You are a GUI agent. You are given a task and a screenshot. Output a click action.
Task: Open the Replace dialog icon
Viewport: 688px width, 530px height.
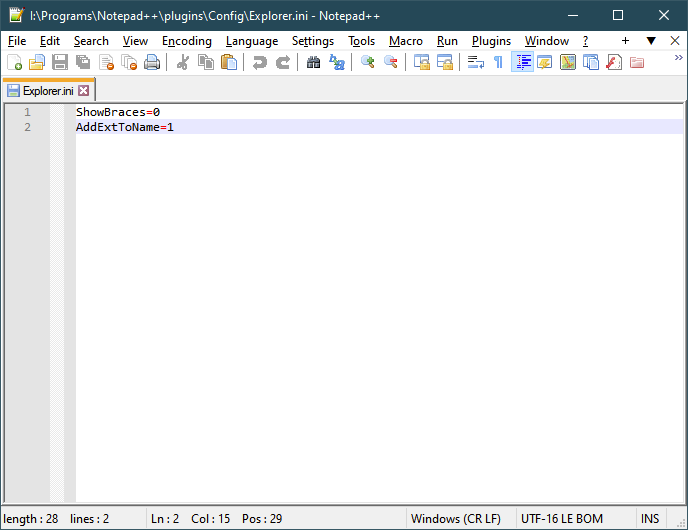(337, 62)
